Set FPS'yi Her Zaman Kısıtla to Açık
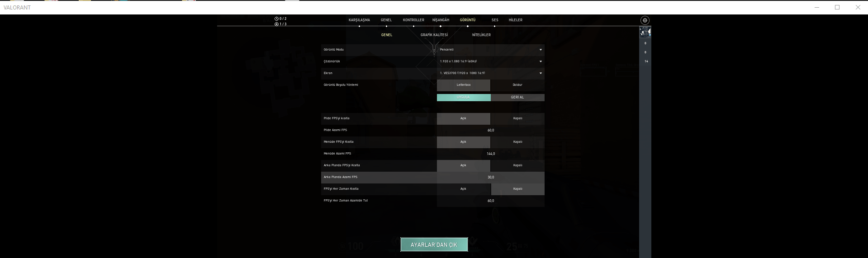This screenshot has width=868, height=258. pyautogui.click(x=464, y=189)
